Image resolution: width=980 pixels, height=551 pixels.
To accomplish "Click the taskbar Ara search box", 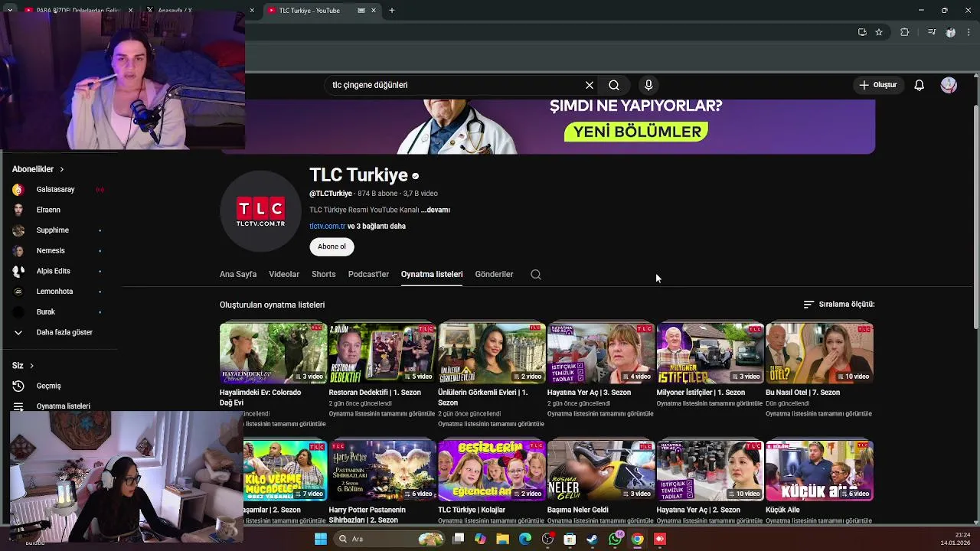I will pos(390,539).
